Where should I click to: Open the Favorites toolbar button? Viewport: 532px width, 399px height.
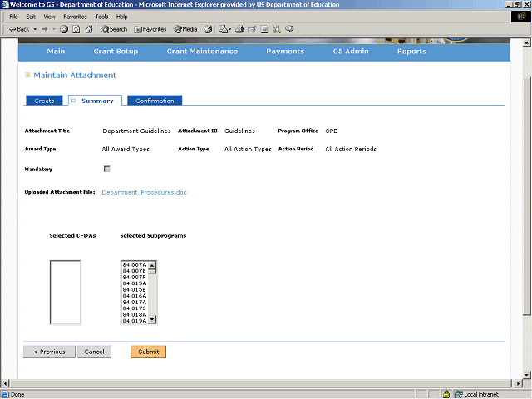[x=150, y=29]
